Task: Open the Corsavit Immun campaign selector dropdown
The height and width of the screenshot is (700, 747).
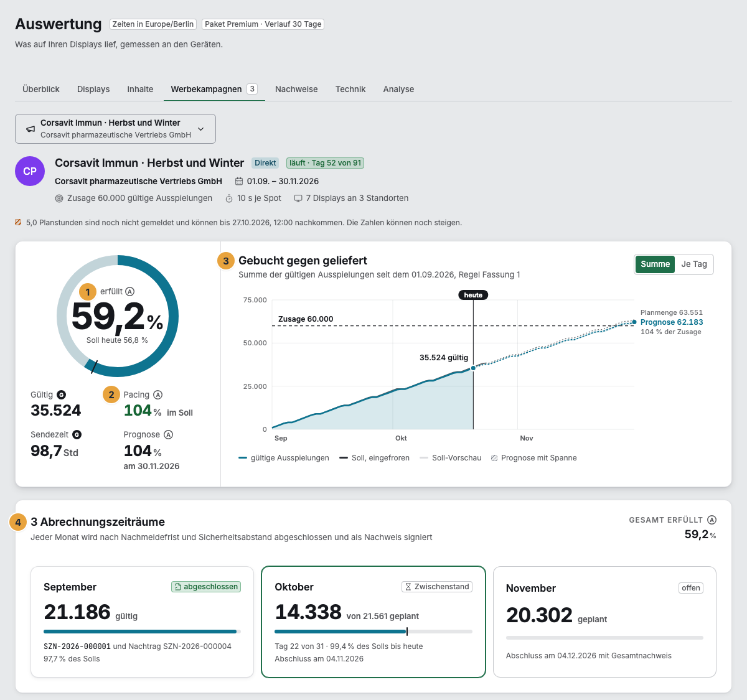Action: click(x=115, y=129)
